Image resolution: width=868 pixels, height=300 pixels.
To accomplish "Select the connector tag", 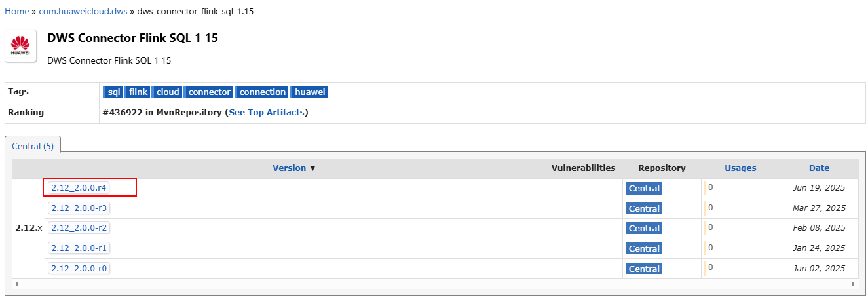I will (209, 92).
